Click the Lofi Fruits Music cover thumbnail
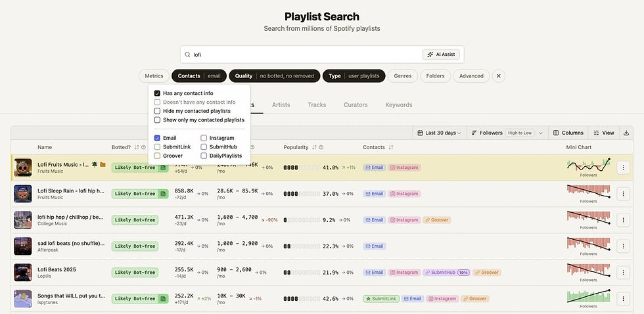This screenshot has height=314, width=644. point(22,168)
